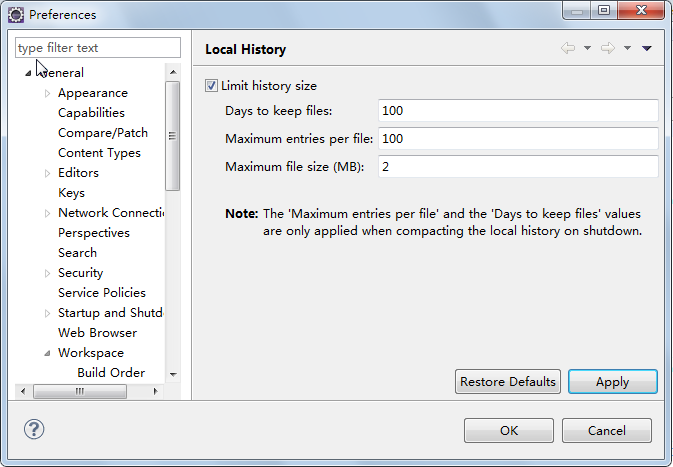
Task: Click the Cancel button
Action: click(x=606, y=431)
